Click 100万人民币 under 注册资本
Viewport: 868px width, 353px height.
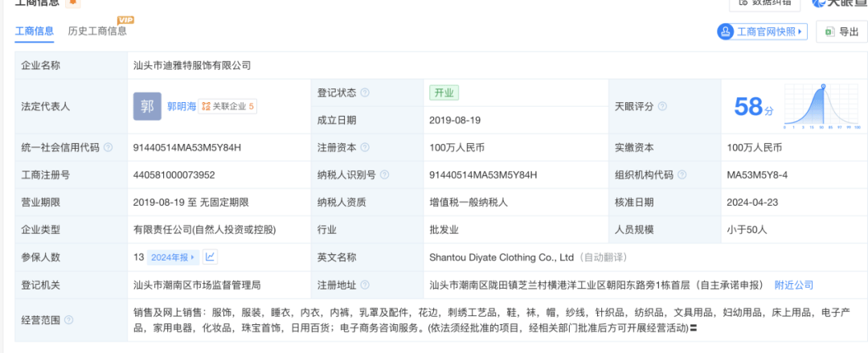click(x=457, y=148)
